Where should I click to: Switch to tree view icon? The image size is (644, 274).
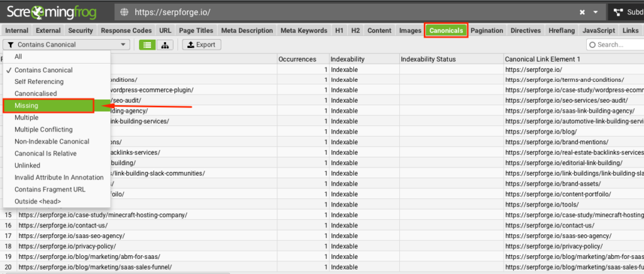tap(165, 45)
